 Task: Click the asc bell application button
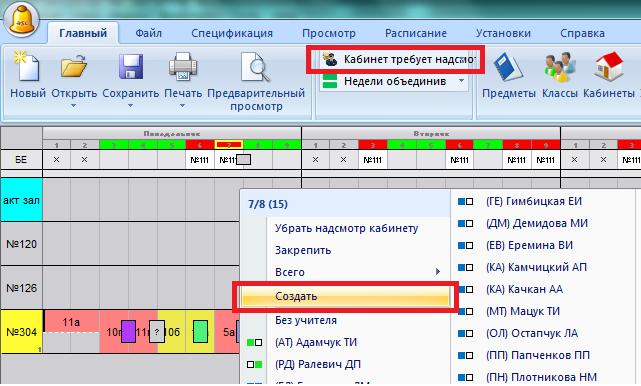point(21,20)
